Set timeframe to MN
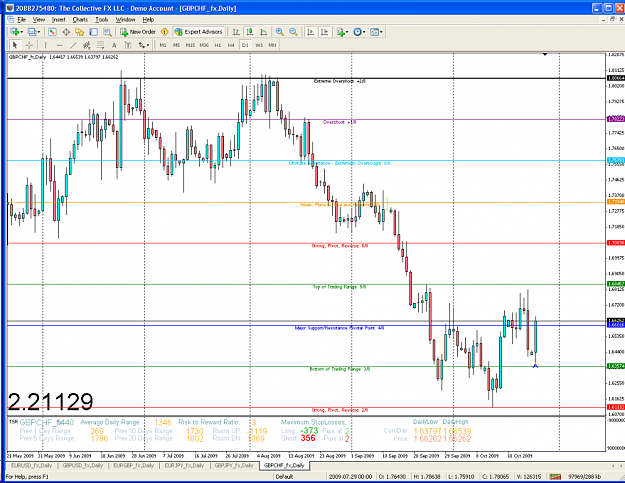 pos(272,45)
